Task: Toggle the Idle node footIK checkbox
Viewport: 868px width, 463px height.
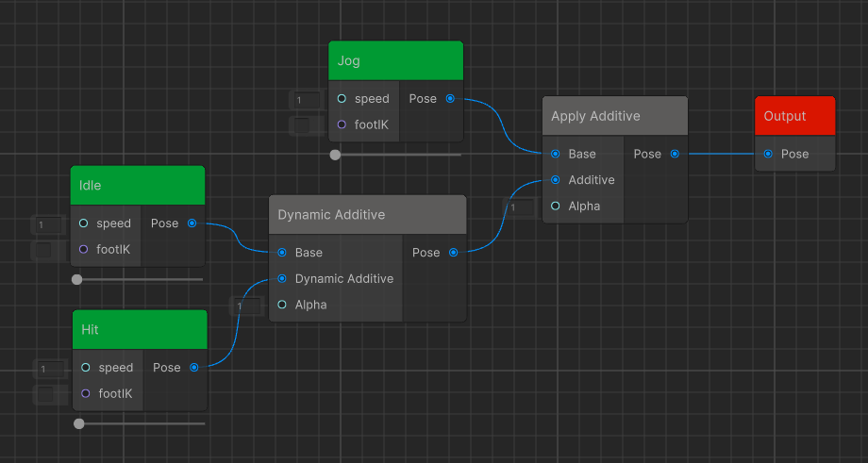Action: point(43,250)
